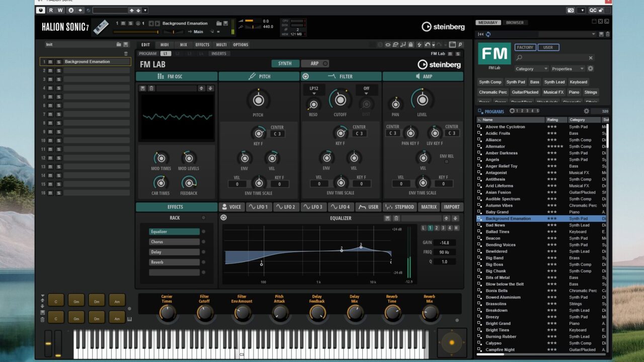
Task: Click the FM Lab thumbnail image
Action: [x=494, y=54]
